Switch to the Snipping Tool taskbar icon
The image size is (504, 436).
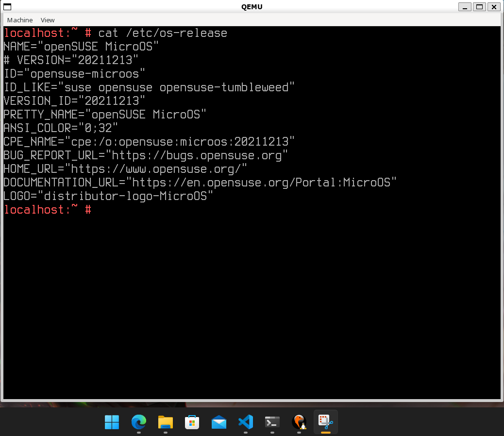click(x=326, y=422)
